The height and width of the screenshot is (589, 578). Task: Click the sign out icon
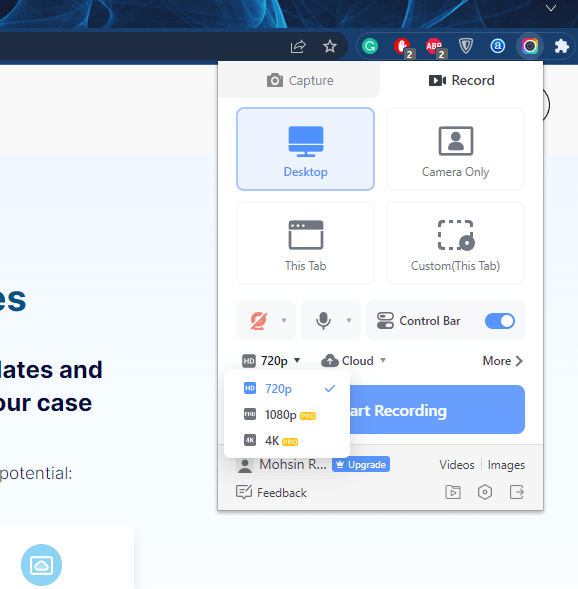517,492
